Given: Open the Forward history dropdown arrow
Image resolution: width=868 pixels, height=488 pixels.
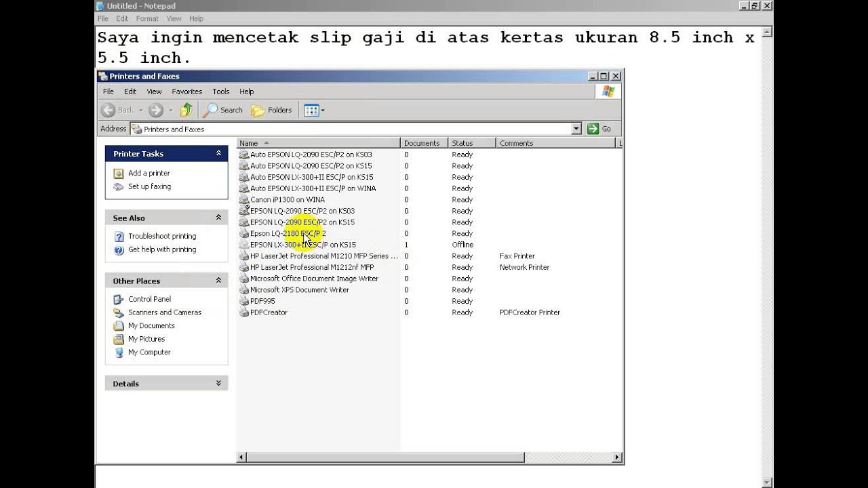Looking at the screenshot, I should [x=170, y=110].
